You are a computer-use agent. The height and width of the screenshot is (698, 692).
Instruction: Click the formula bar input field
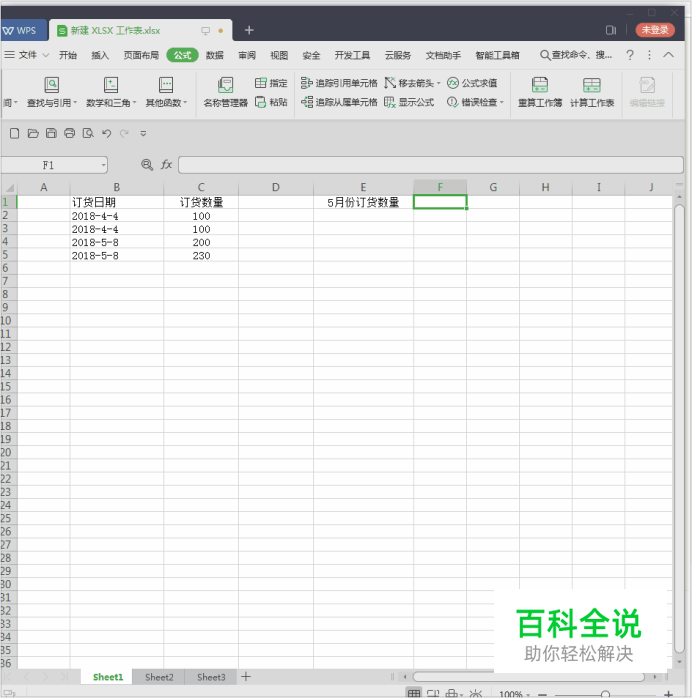[x=430, y=165]
